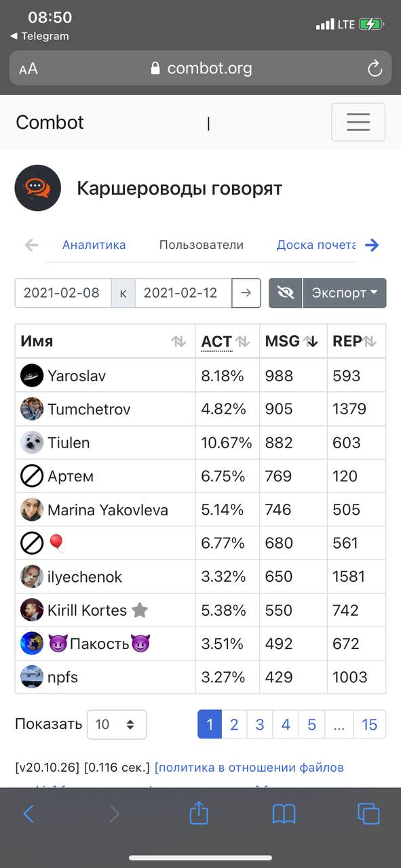The image size is (401, 868).
Task: Switch to the Доска почета tab
Action: click(x=316, y=245)
